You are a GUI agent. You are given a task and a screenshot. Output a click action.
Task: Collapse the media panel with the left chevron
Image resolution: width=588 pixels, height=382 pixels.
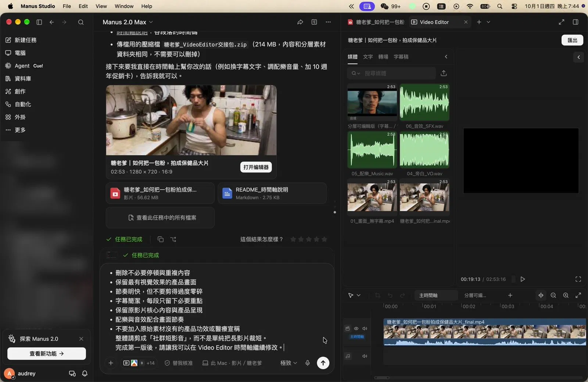pos(446,57)
